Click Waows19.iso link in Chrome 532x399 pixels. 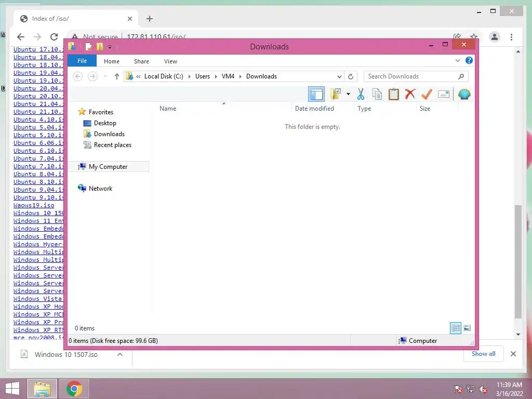tap(34, 205)
